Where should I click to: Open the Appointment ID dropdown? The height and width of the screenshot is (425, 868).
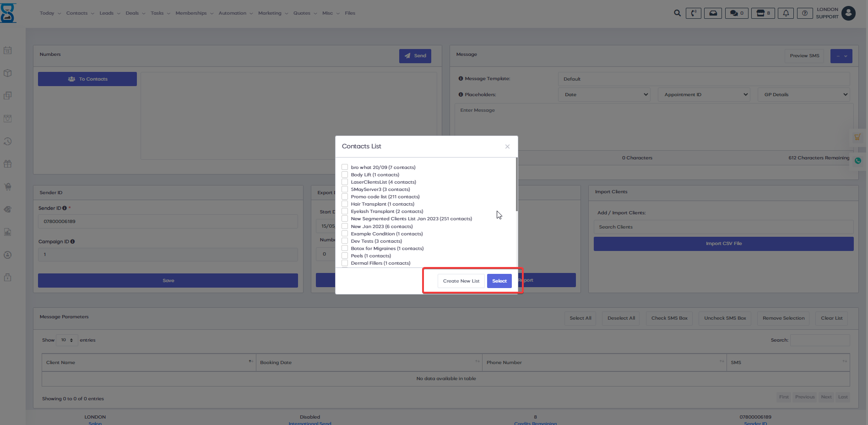704,95
